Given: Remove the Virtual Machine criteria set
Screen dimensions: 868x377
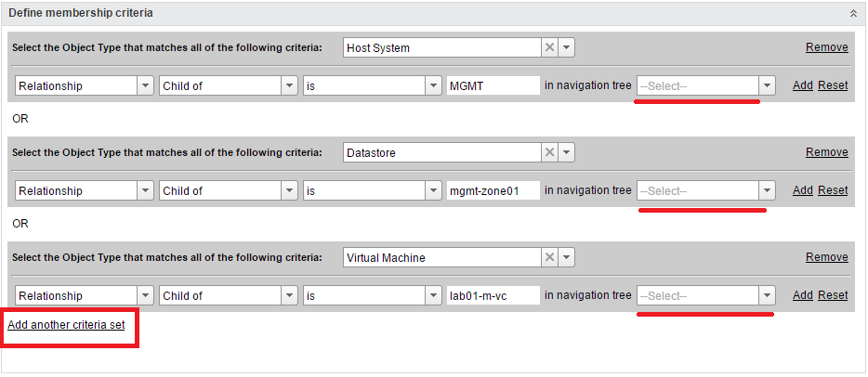Looking at the screenshot, I should pos(826,257).
